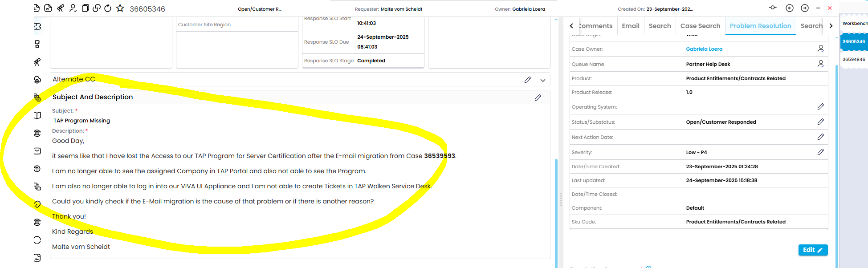Select the Problem Resolution tab
Viewport: 868px width, 268px height.
coord(761,26)
